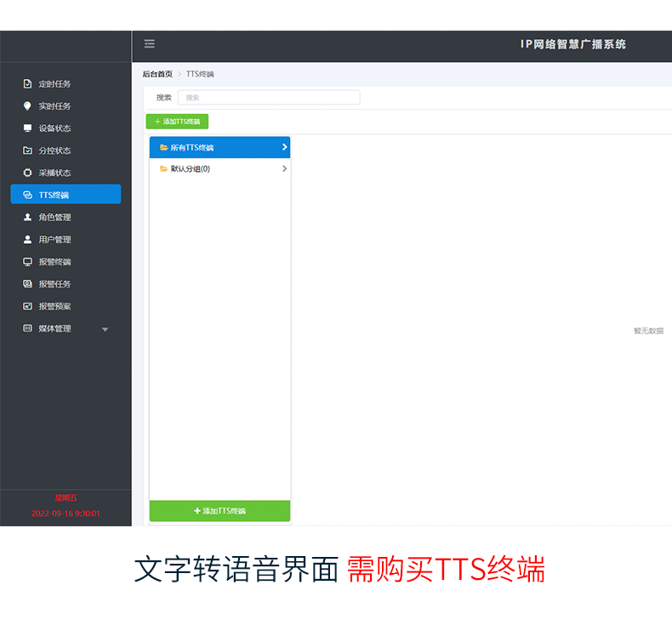Click the 报警预案 sidebar icon

(27, 306)
